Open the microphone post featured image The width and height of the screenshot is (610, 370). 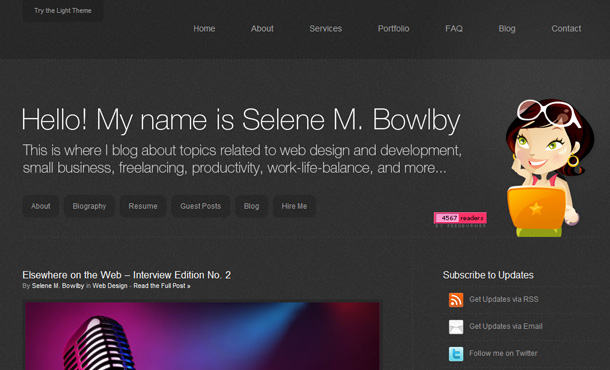pos(202,336)
